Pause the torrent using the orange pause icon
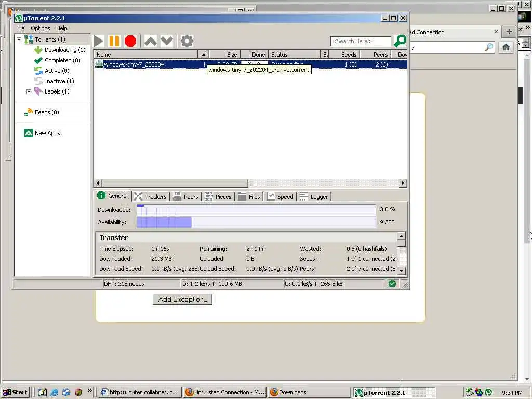This screenshot has height=399, width=532. [114, 41]
